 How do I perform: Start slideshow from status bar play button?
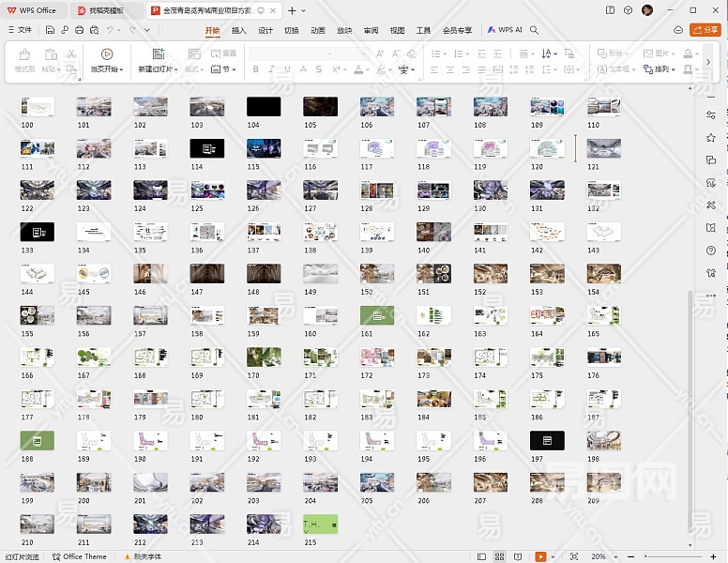pyautogui.click(x=541, y=556)
